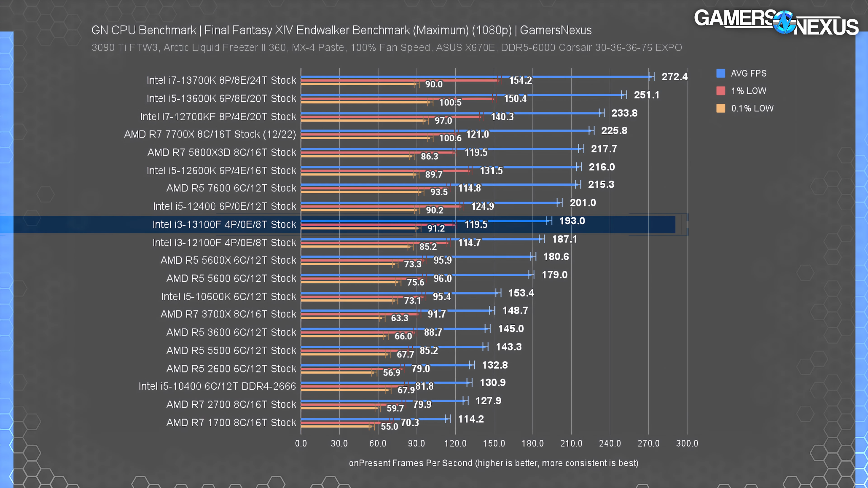The width and height of the screenshot is (868, 488).
Task: Select the 'Intel i5-13600K 6P/8E/20T Stock' label
Action: [221, 99]
